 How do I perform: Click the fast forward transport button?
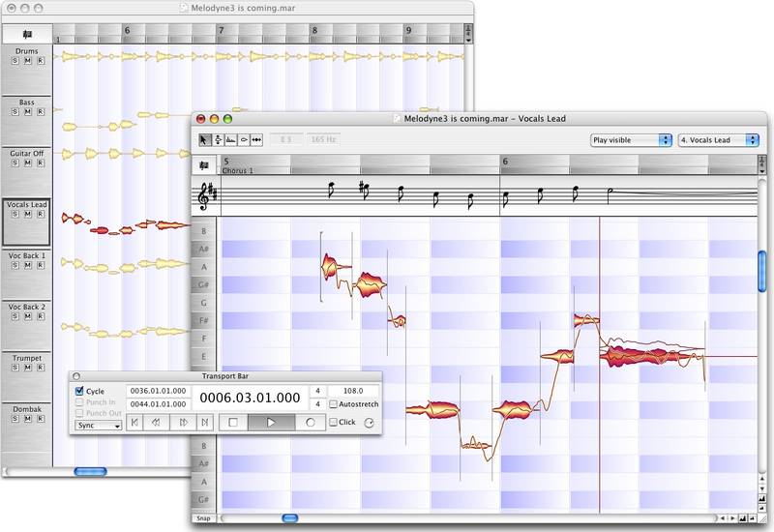tap(181, 423)
